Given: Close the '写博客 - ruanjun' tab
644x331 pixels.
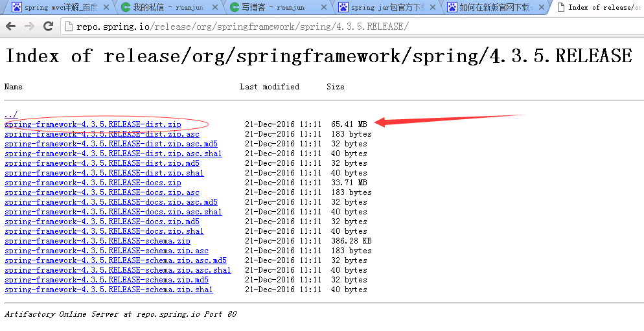Looking at the screenshot, I should pos(324,7).
